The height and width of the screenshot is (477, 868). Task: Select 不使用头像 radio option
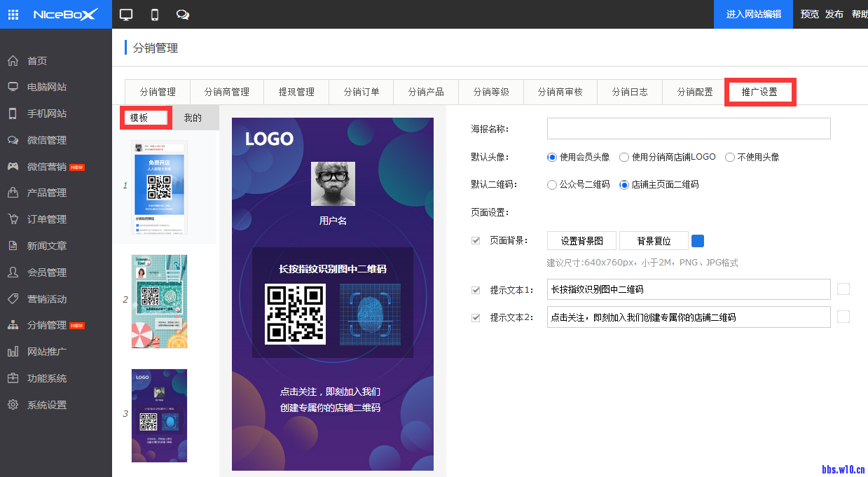pyautogui.click(x=730, y=157)
